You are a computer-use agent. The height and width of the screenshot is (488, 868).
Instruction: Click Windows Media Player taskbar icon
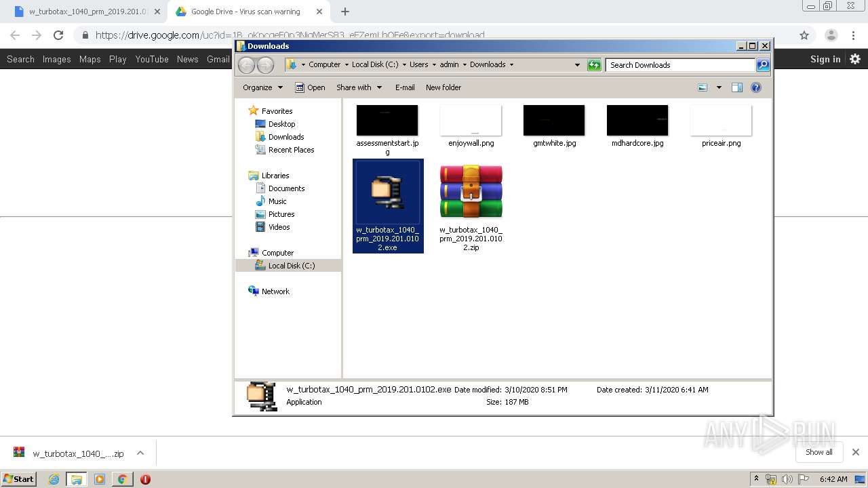coord(100,479)
